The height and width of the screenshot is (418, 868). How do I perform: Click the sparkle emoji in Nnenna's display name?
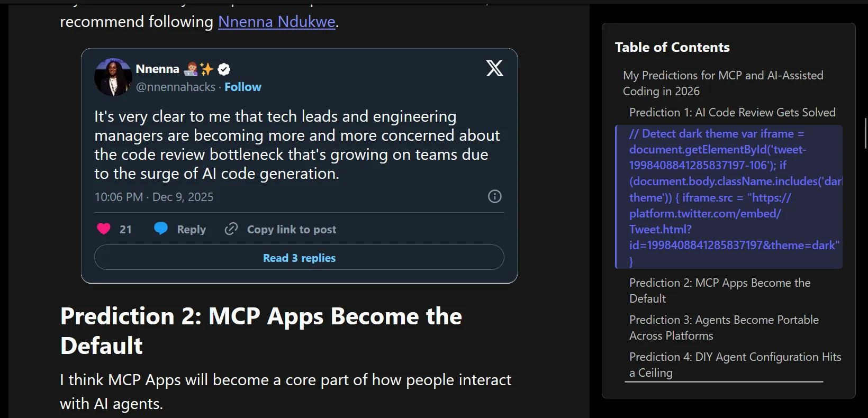tap(206, 69)
